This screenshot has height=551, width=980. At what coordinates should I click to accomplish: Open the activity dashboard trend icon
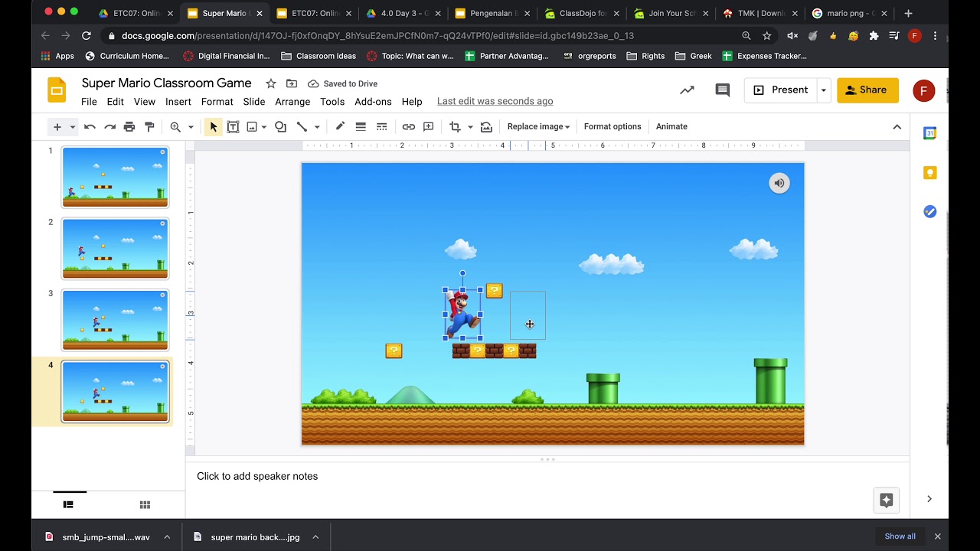click(x=687, y=90)
